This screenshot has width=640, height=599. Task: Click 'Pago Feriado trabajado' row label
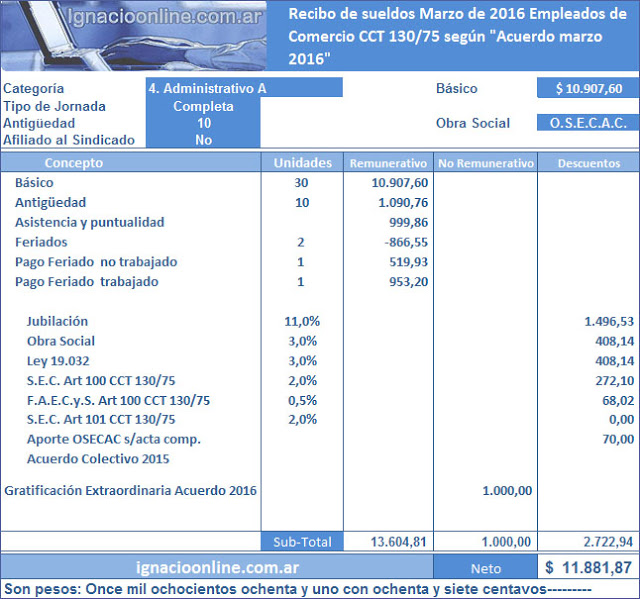(87, 282)
